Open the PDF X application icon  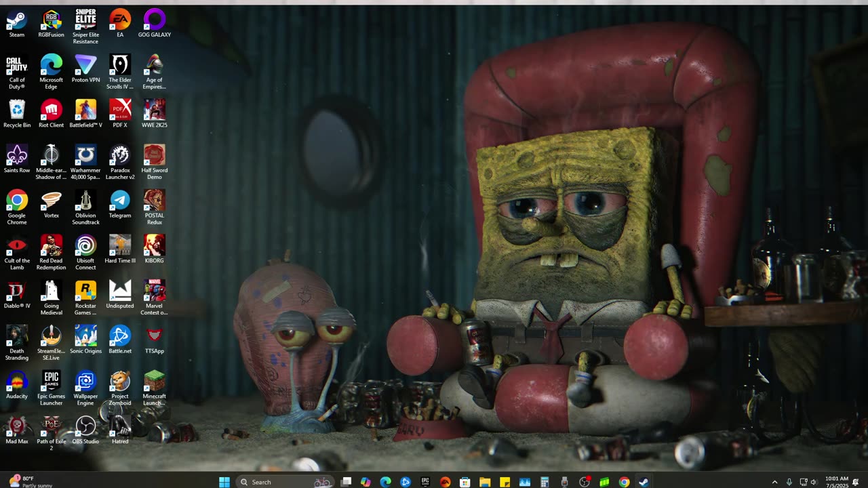[x=120, y=114]
